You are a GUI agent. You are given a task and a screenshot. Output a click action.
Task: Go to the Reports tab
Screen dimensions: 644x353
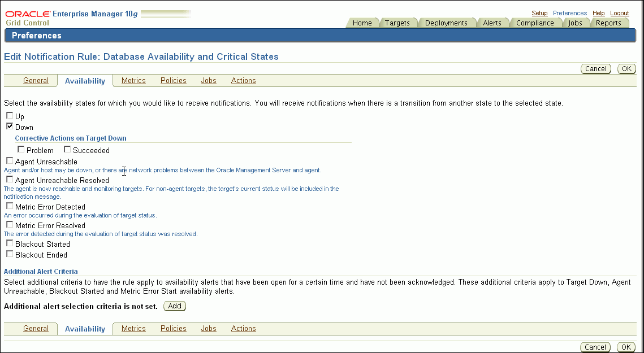click(x=608, y=23)
